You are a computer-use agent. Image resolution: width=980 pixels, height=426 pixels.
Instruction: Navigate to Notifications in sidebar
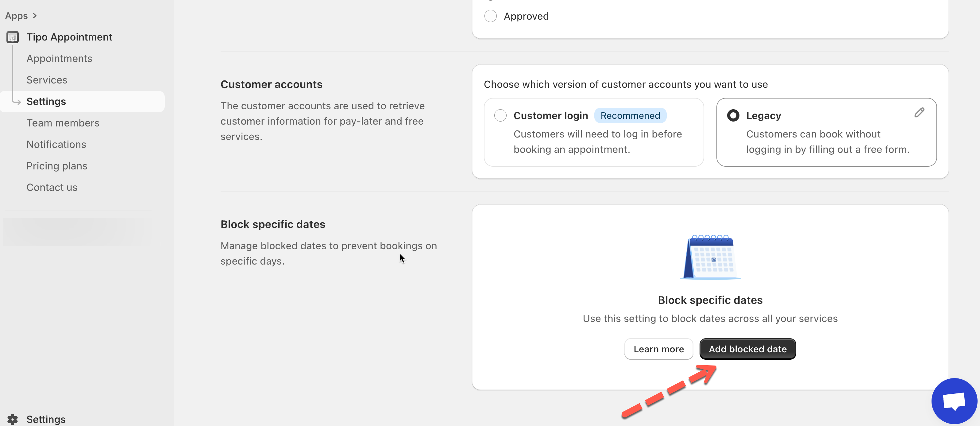tap(56, 144)
